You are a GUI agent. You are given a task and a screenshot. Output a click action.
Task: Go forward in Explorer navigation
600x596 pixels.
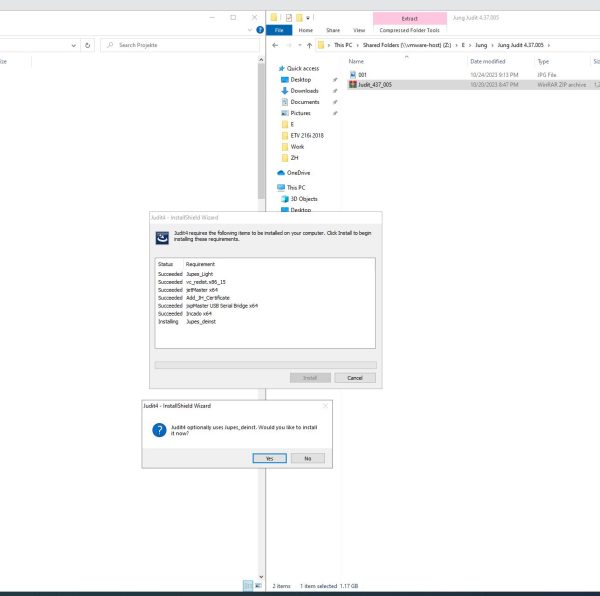pos(289,45)
